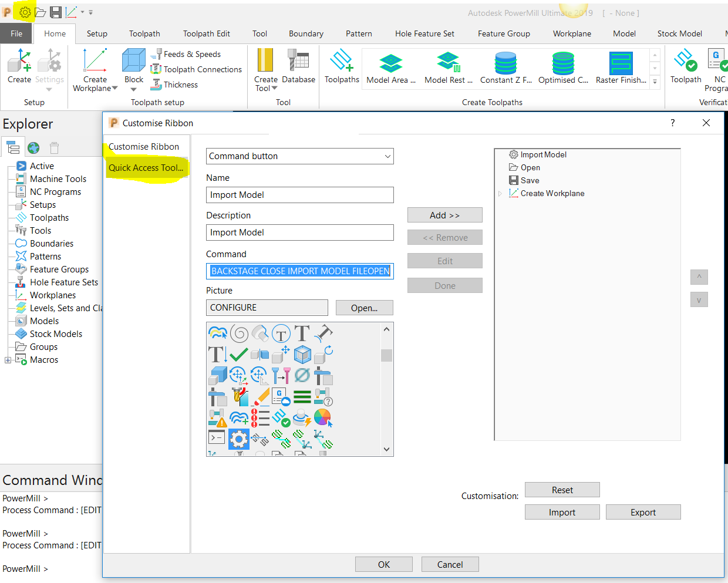The image size is (728, 583).
Task: Expand the toolpath strategies gallery
Action: pos(655,82)
